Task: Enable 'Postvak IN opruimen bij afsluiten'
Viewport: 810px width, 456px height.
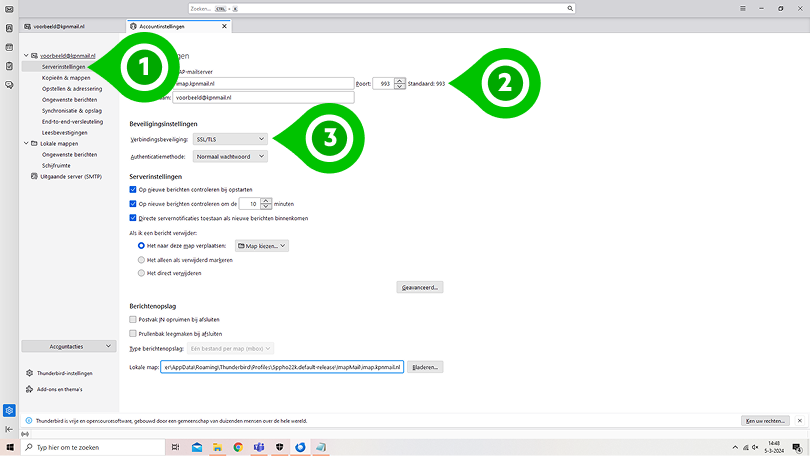Action: point(133,320)
